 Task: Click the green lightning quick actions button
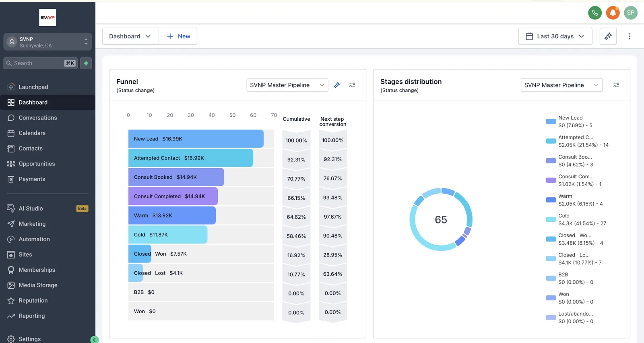86,63
